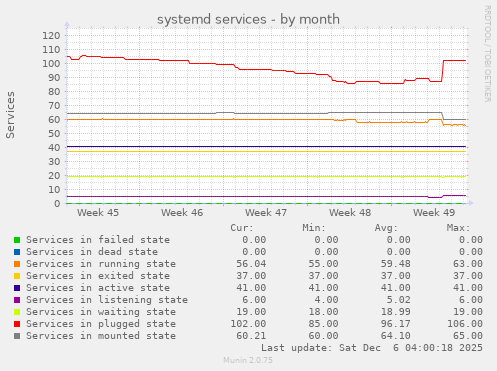The image size is (497, 371).
Task: Click running state min value 55.00
Action: tap(323, 264)
